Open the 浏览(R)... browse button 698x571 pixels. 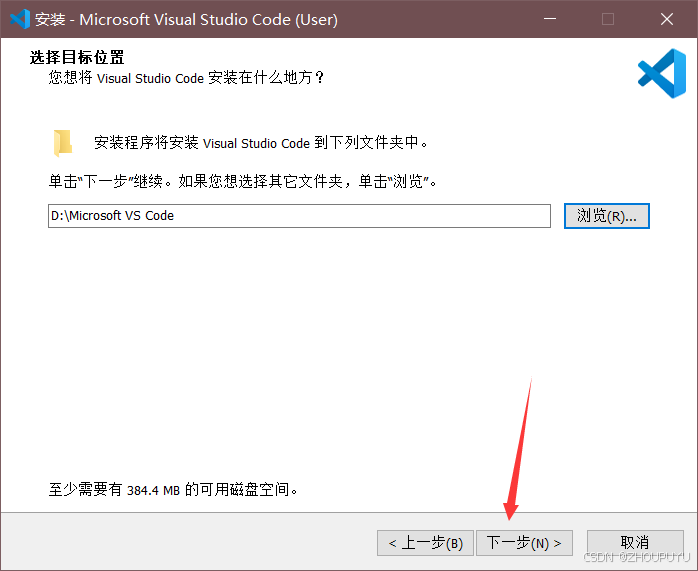tap(607, 216)
